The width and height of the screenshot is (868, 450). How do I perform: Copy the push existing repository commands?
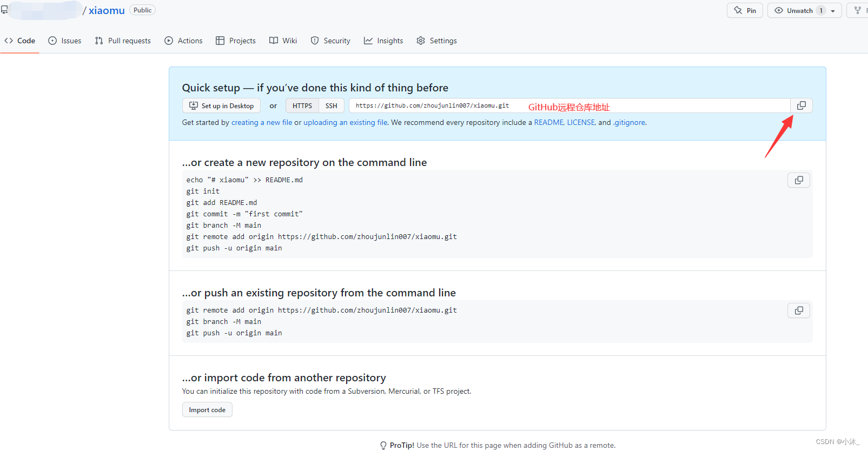coord(799,310)
